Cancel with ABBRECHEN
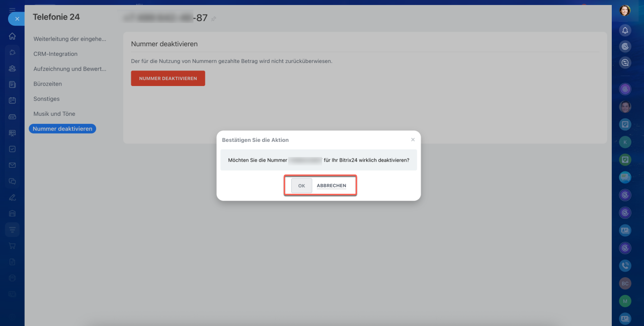This screenshot has height=326, width=644. pos(332,186)
